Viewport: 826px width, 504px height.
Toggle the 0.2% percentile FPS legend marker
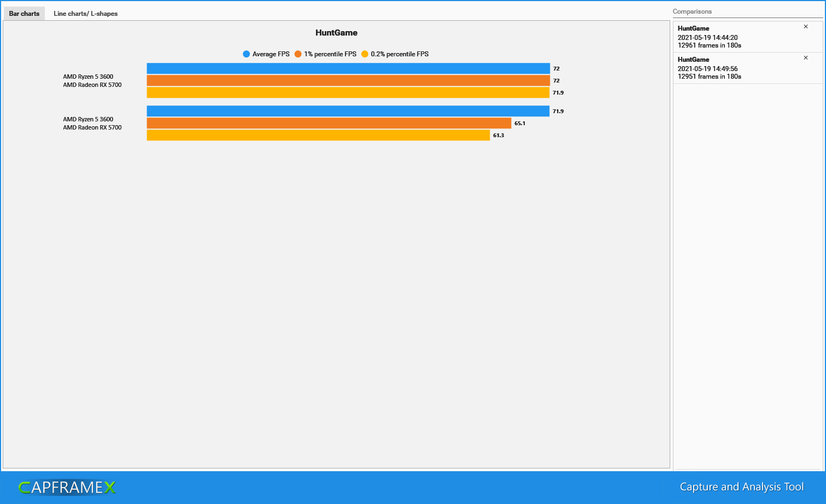[365, 54]
